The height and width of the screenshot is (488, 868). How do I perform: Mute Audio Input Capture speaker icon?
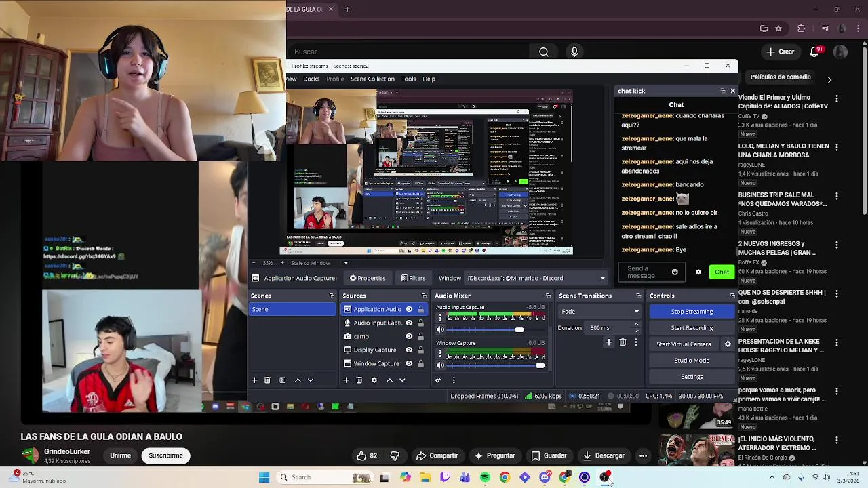440,330
